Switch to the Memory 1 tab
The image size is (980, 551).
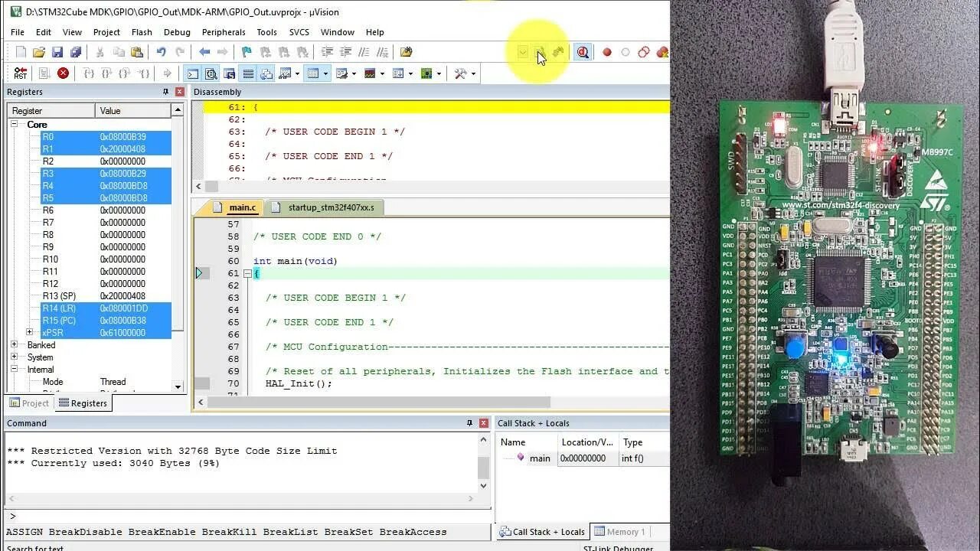coord(621,532)
